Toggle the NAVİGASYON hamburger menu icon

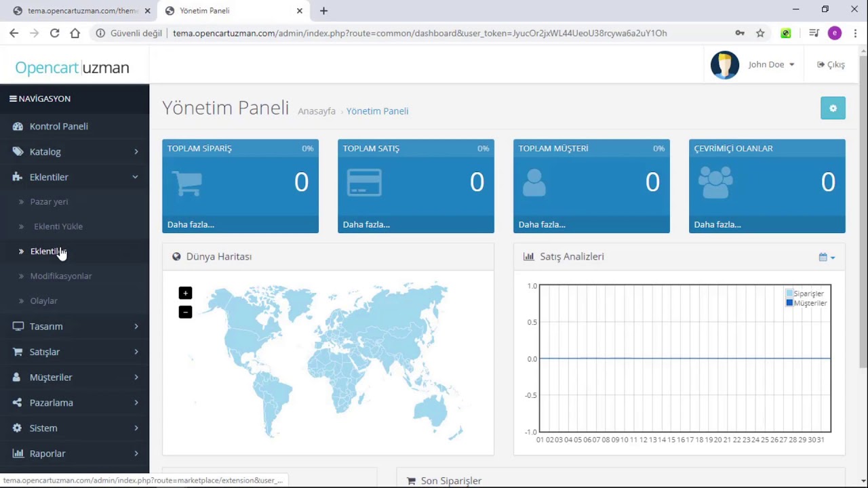[x=13, y=99]
